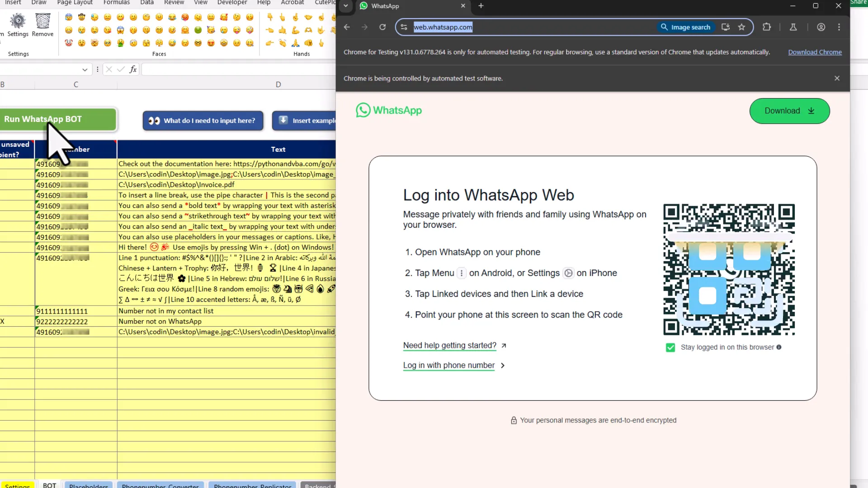Switch to the Placeholders sheet tab
868x488 pixels.
89,485
